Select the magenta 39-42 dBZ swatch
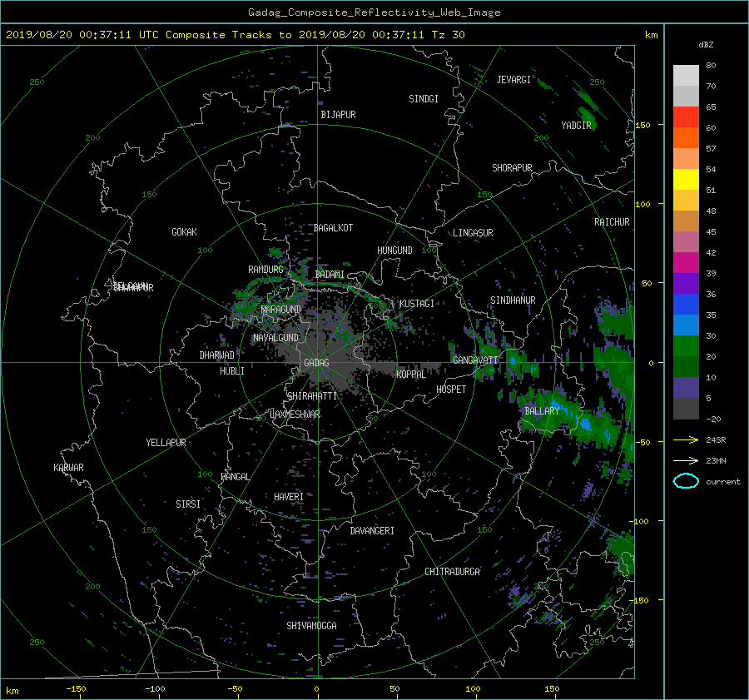The image size is (749, 700). [686, 262]
